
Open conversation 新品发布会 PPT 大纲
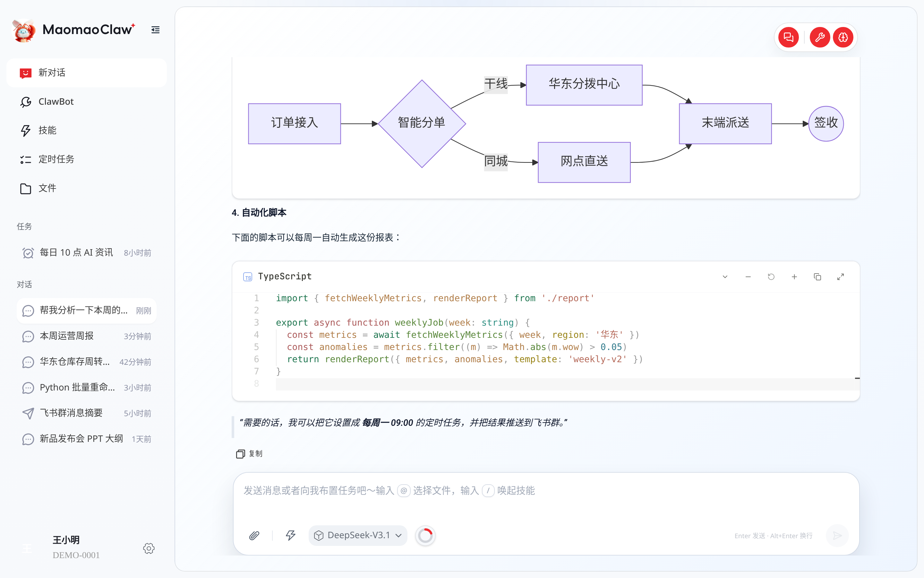[87, 439]
